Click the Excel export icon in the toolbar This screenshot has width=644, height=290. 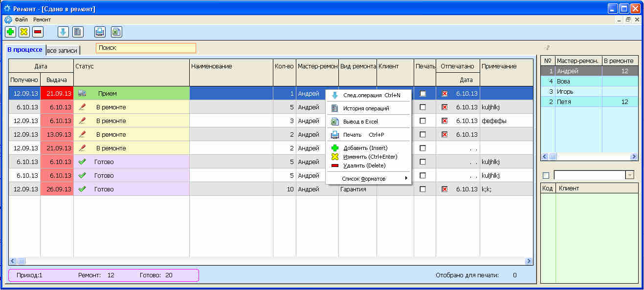(x=116, y=32)
